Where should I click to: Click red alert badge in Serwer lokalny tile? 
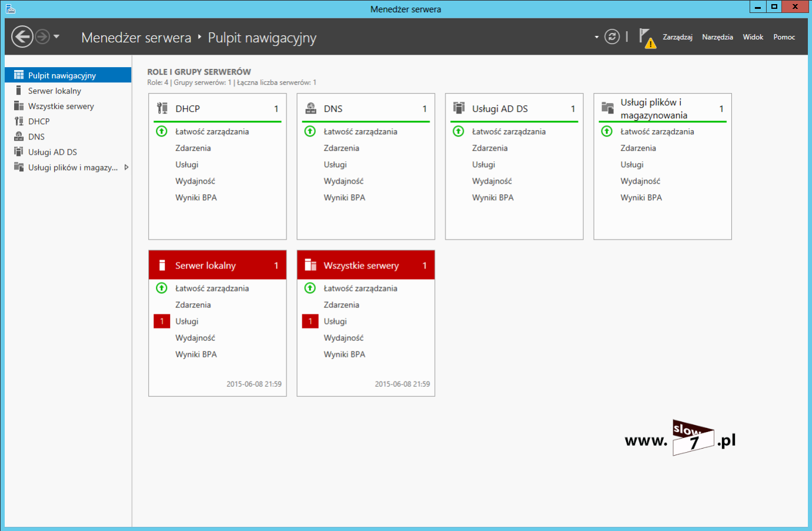[x=162, y=321]
